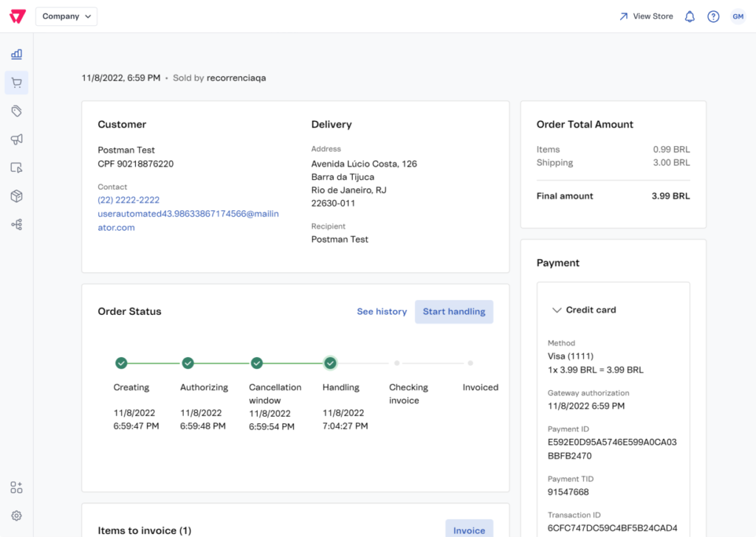
Task: Click the Start handling button
Action: pos(454,311)
